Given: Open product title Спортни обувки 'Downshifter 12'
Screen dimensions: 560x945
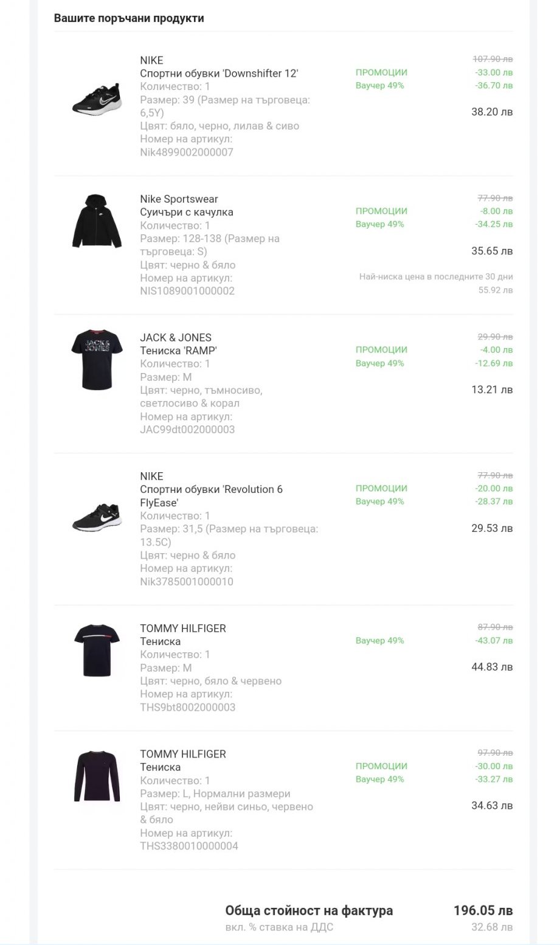Looking at the screenshot, I should tap(219, 74).
